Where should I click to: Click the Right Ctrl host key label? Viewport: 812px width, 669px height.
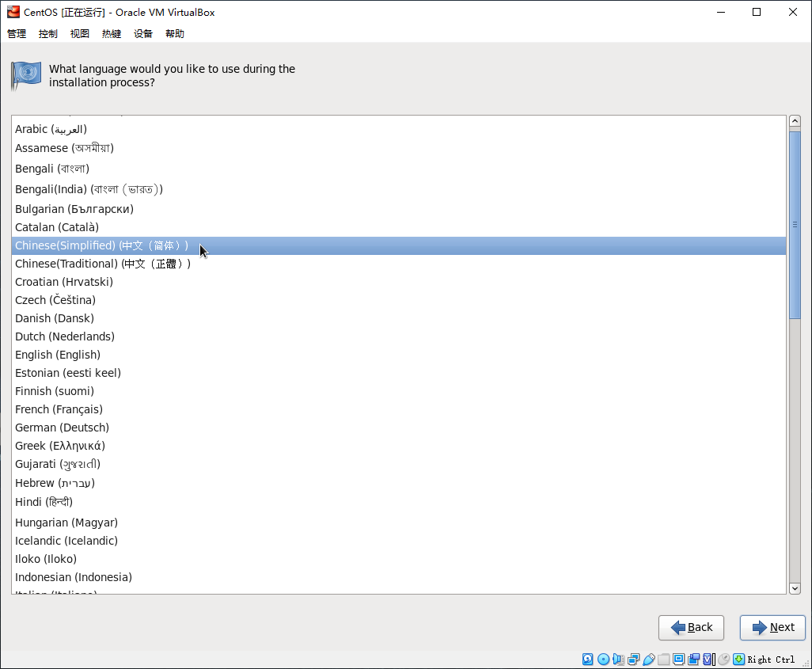point(771,659)
